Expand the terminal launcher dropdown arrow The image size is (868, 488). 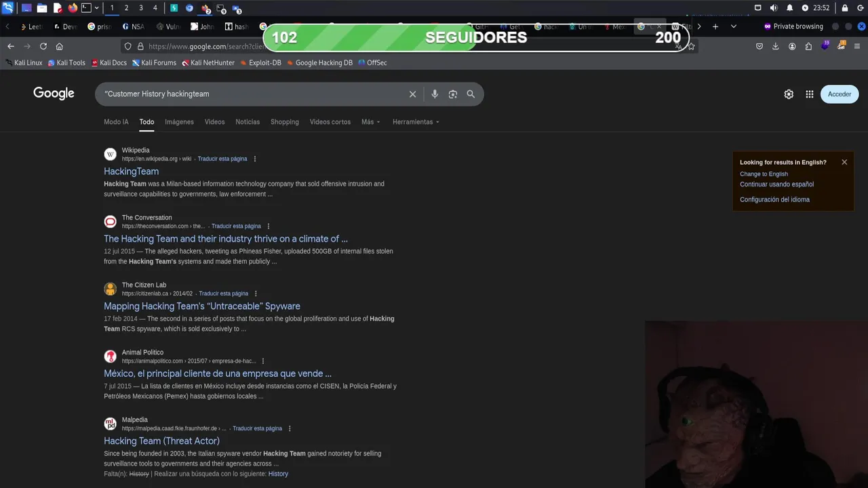tap(97, 8)
